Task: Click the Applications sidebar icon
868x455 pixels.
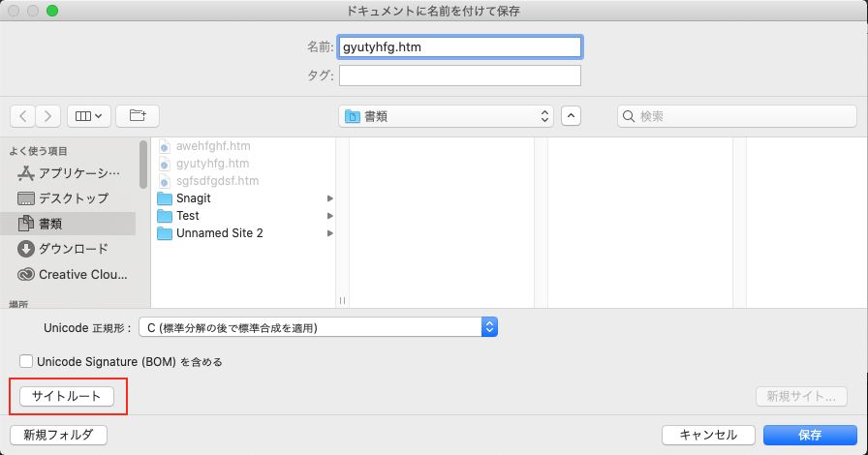Action: pyautogui.click(x=26, y=173)
